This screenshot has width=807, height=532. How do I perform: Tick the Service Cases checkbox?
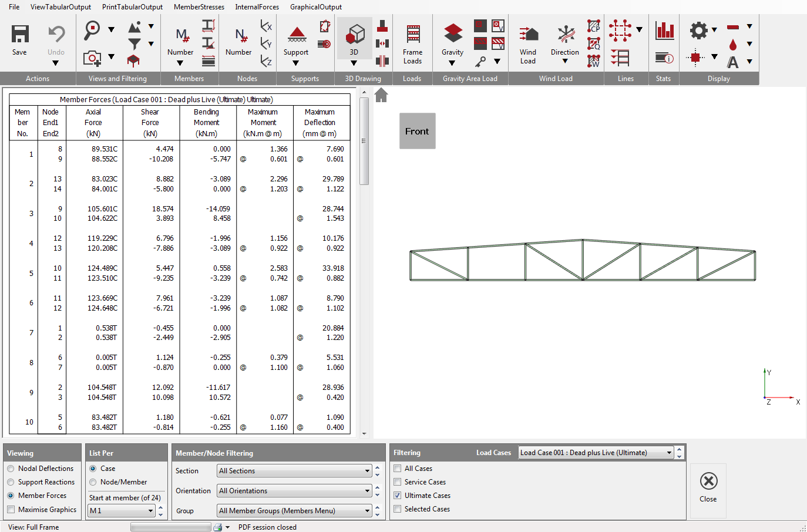[398, 482]
